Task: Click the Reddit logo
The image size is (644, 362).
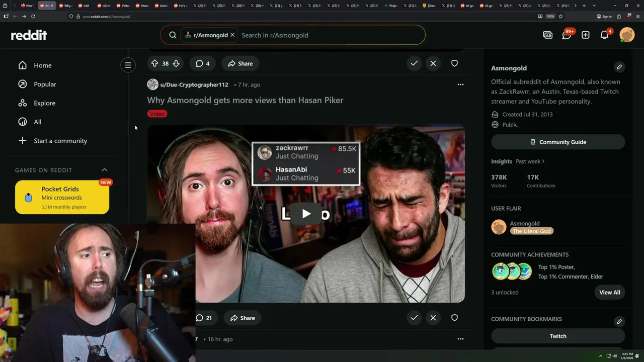Action: click(29, 35)
